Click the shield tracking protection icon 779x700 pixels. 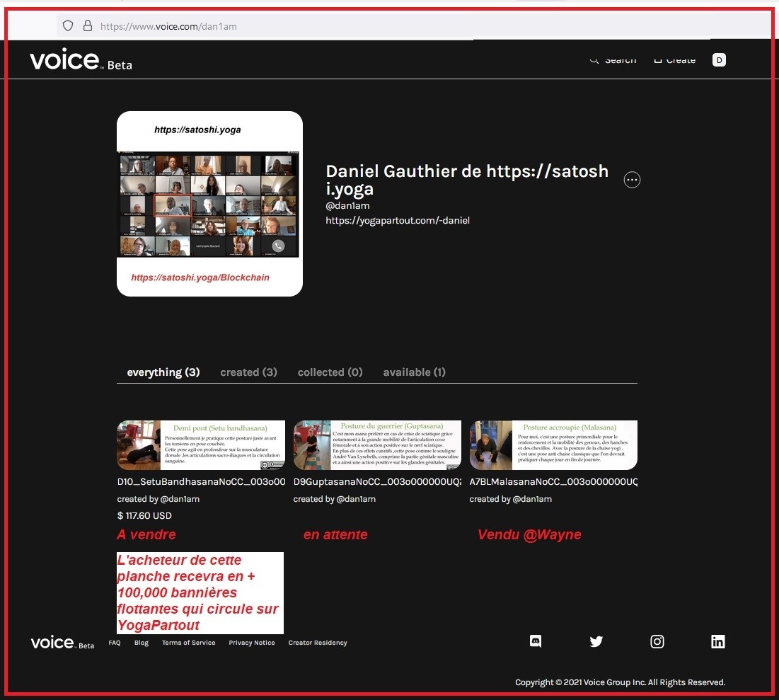point(68,26)
